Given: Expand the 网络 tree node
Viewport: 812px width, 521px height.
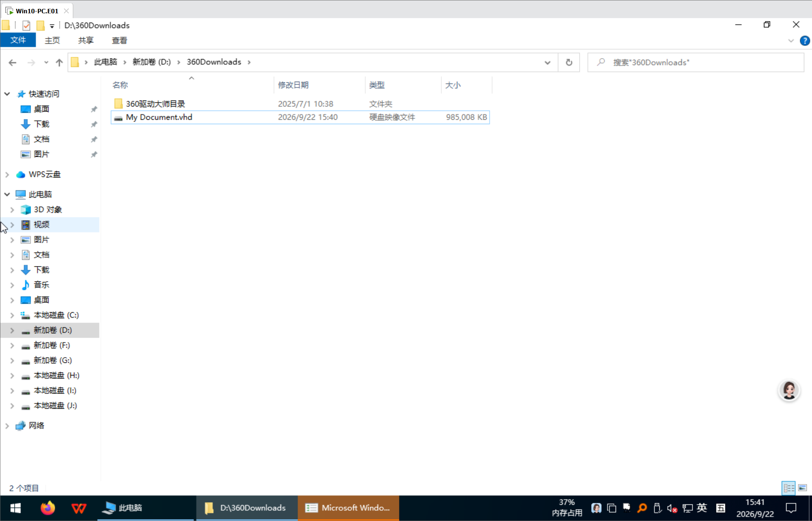Looking at the screenshot, I should (7, 426).
